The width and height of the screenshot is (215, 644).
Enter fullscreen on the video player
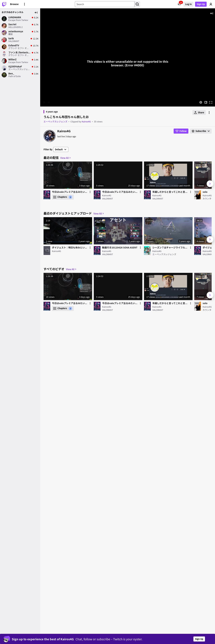pyautogui.click(x=211, y=102)
